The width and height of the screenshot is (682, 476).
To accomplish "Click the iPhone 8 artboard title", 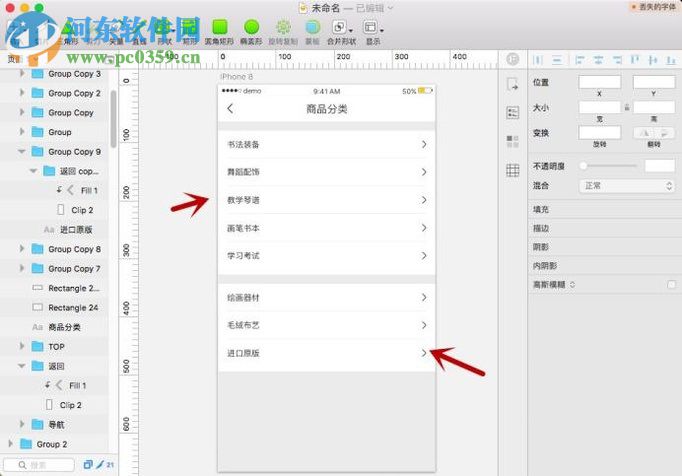I will pyautogui.click(x=237, y=77).
